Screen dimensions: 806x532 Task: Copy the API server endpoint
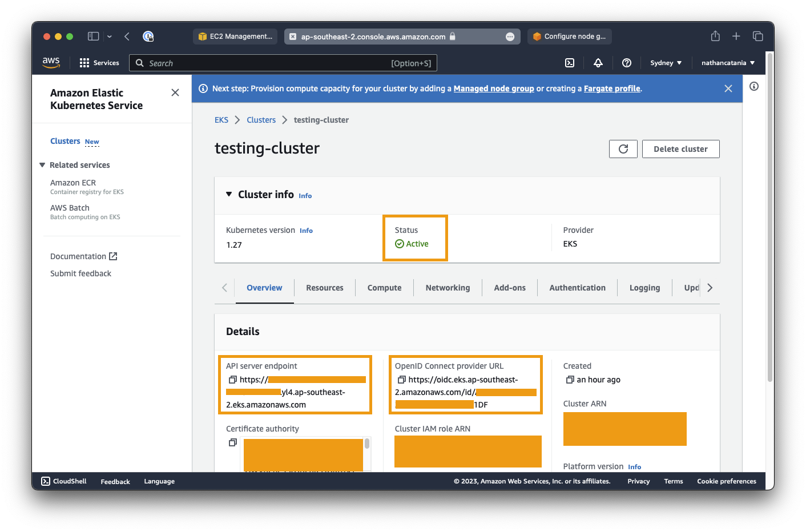232,380
